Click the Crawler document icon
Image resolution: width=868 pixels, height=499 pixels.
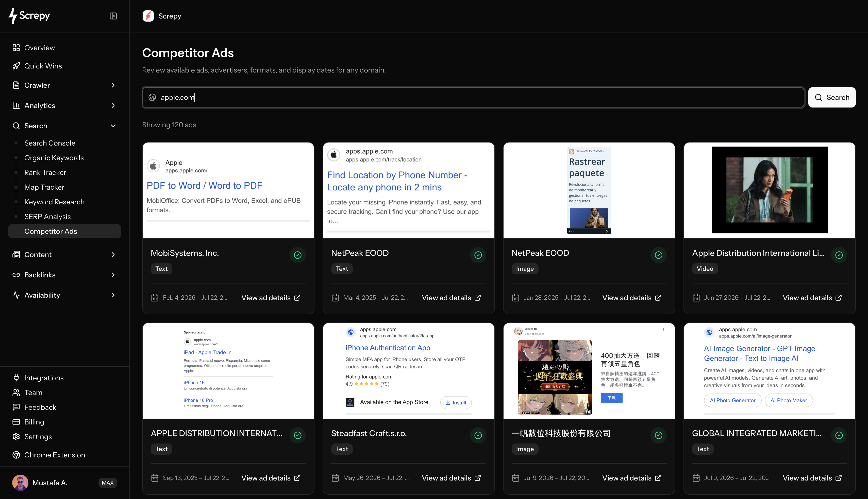point(16,85)
